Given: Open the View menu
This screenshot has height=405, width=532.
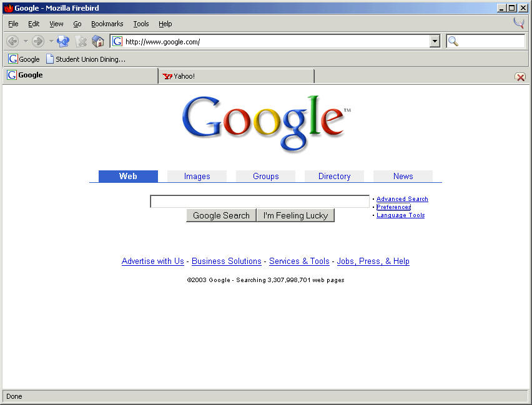Looking at the screenshot, I should pyautogui.click(x=56, y=24).
